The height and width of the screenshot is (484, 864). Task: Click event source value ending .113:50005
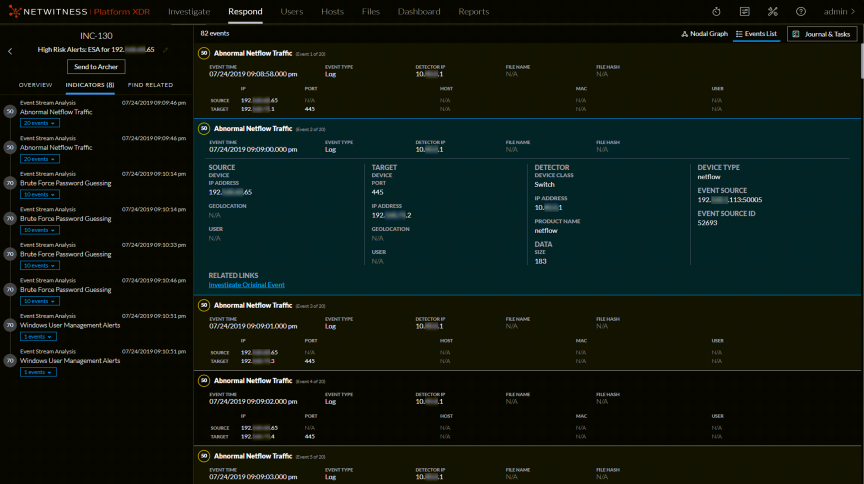730,200
